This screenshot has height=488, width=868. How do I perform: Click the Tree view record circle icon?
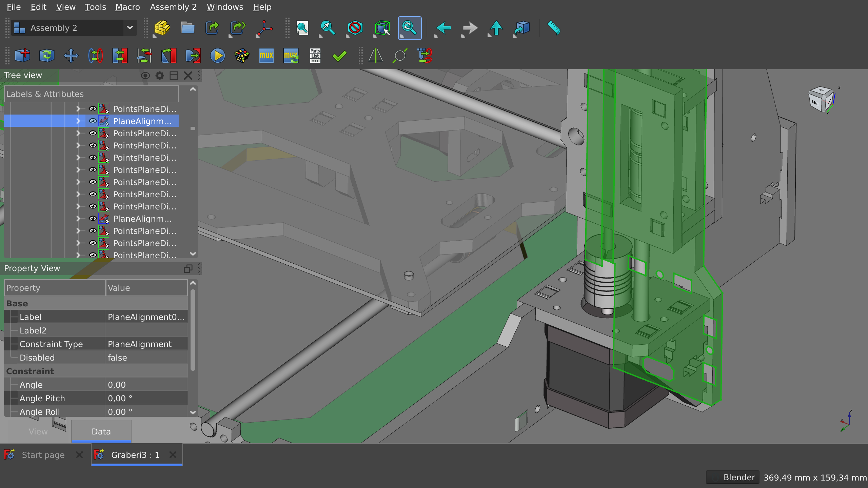click(145, 75)
